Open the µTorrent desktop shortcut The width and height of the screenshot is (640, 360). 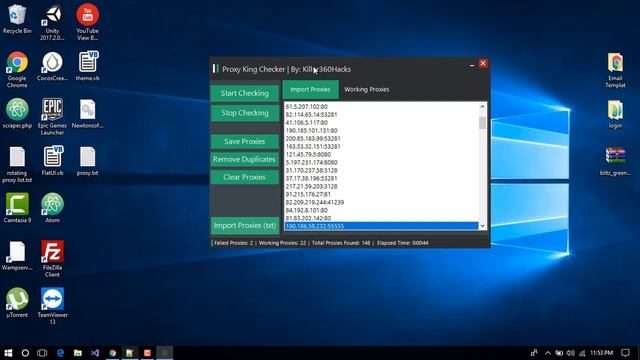coord(17,303)
